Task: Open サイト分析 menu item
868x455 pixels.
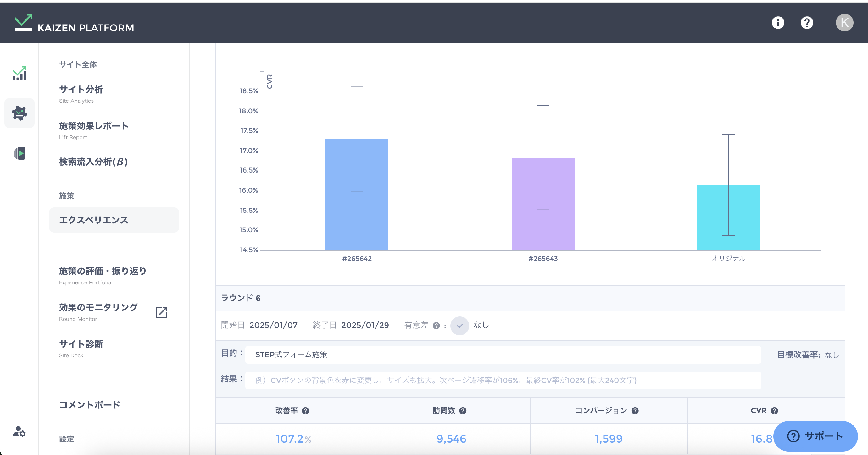Action: coord(81,90)
